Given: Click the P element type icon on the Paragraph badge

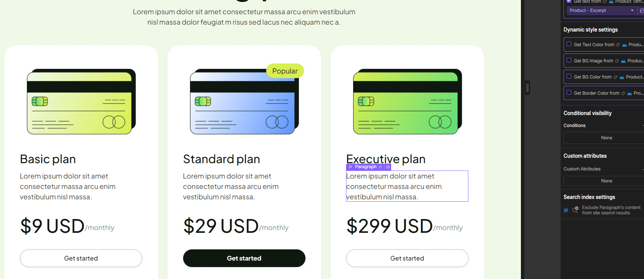Looking at the screenshot, I should point(350,167).
